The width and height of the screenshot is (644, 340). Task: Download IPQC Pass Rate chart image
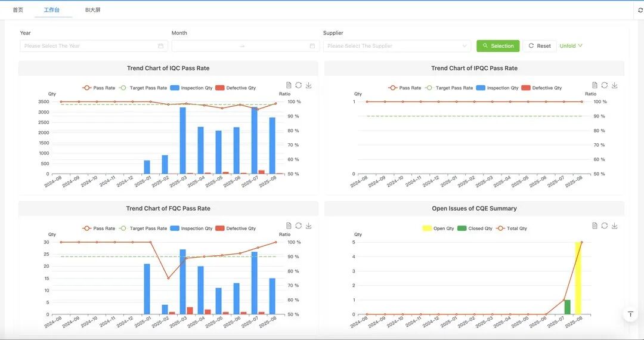pos(614,85)
